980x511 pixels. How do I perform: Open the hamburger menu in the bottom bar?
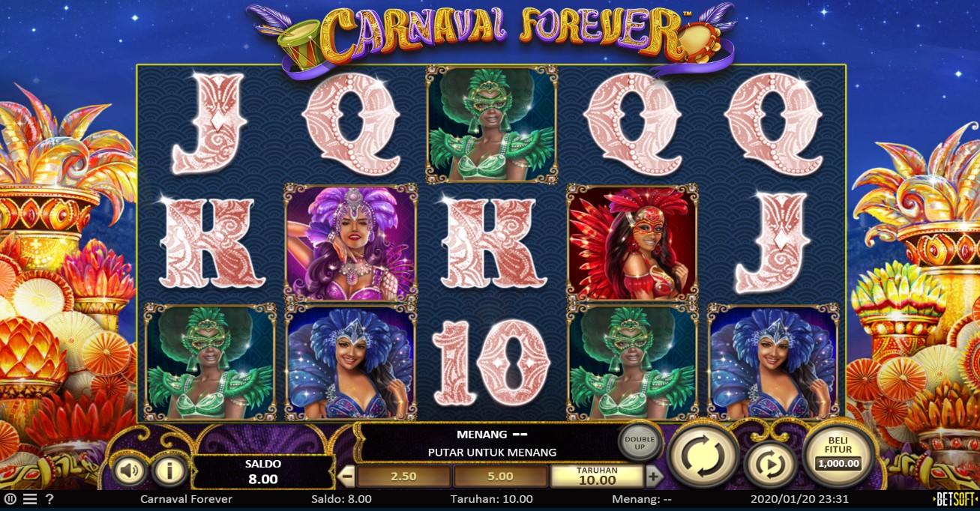coord(29,499)
